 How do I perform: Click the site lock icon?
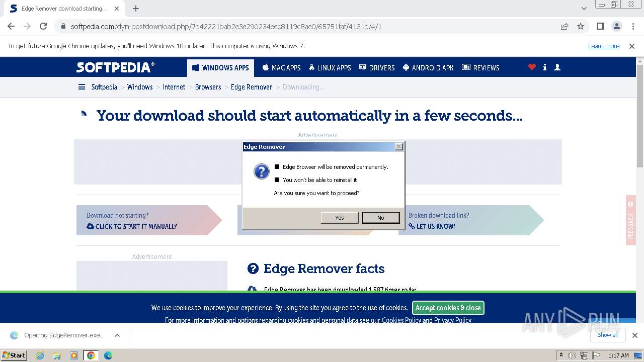pos(63,26)
